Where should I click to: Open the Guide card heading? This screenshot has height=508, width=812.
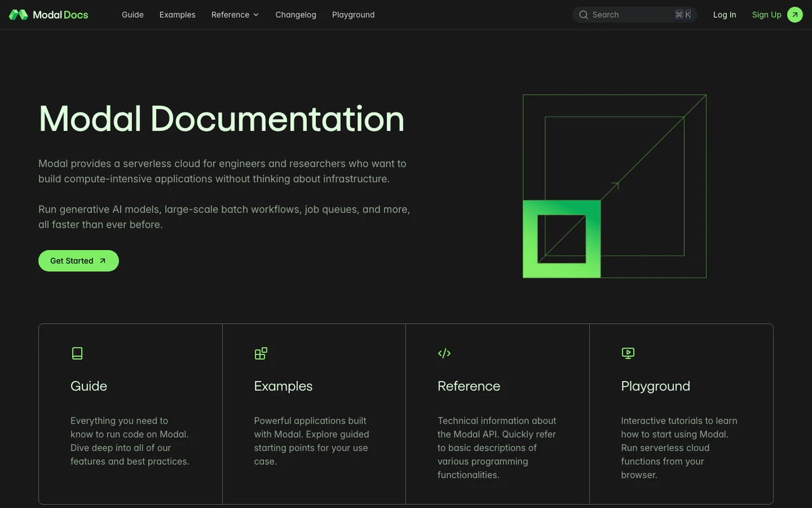89,386
